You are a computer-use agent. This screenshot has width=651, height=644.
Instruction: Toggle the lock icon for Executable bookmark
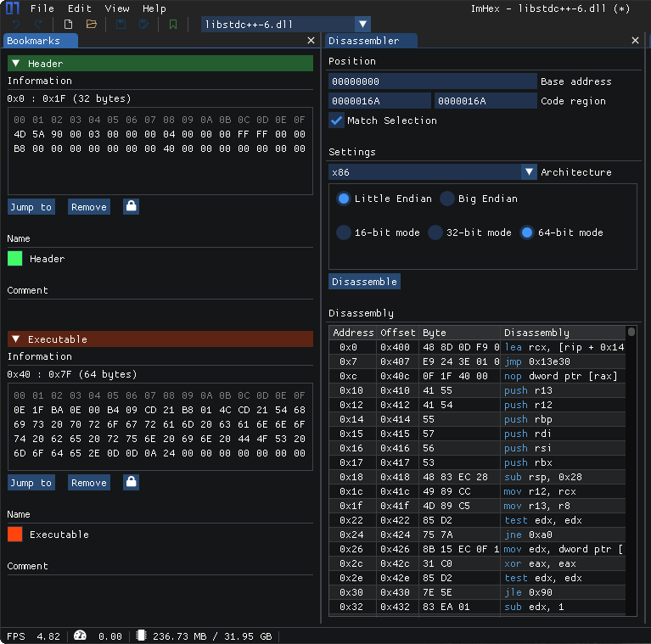tap(131, 482)
